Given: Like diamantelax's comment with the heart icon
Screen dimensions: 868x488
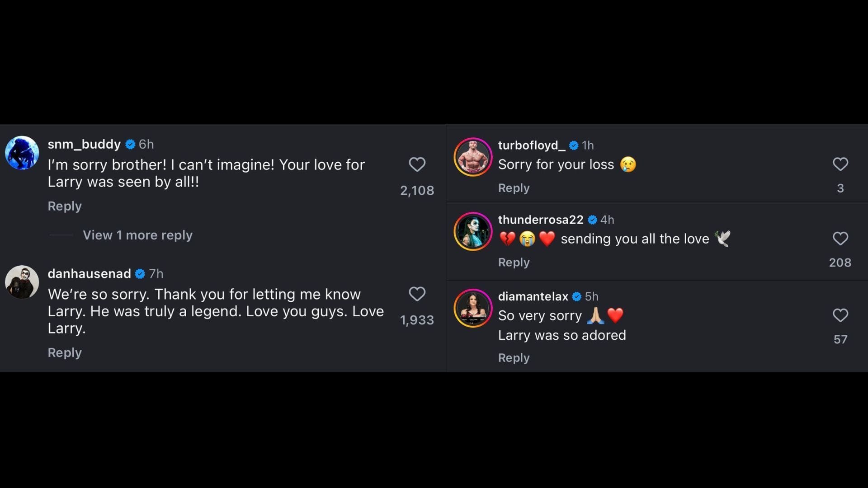Looking at the screenshot, I should 840,315.
